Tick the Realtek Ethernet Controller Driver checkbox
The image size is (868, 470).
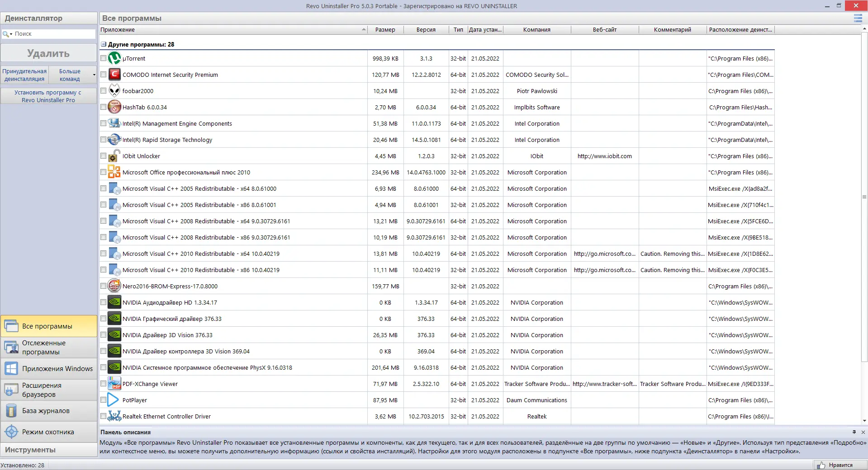(103, 416)
